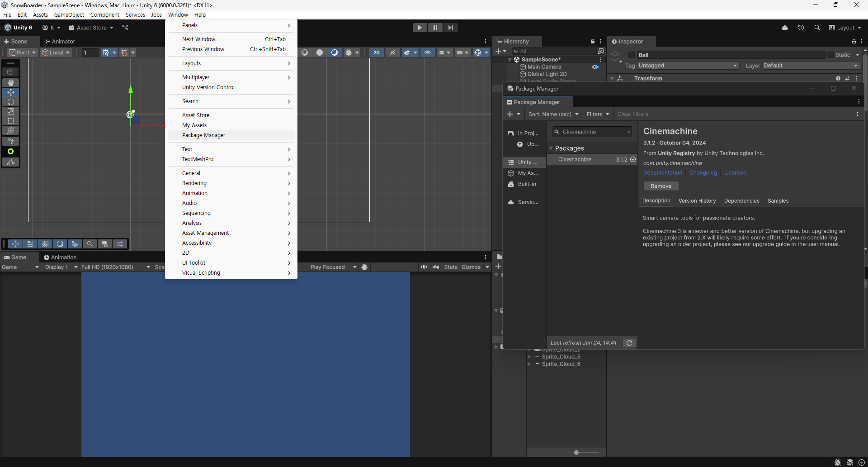
Task: Toggle 2D mode in the scene view
Action: click(376, 52)
